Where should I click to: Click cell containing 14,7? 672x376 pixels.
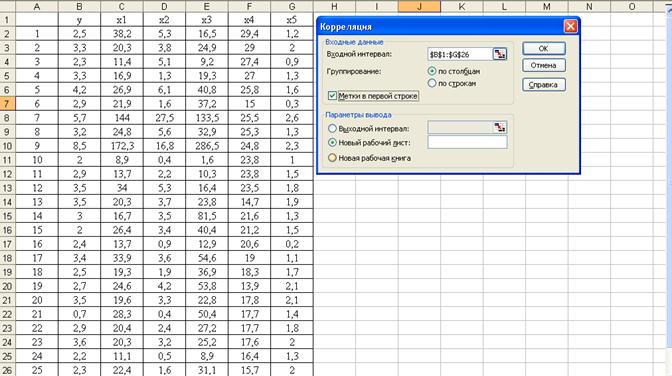(x=249, y=202)
